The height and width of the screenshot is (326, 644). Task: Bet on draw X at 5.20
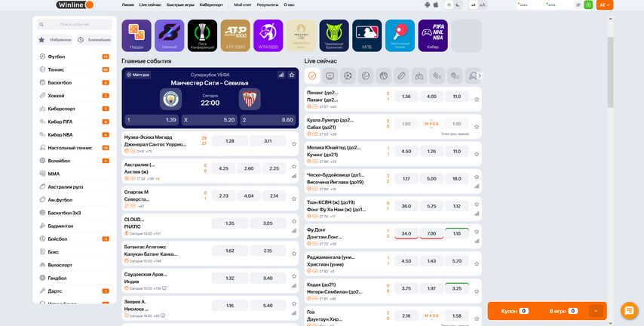(x=210, y=120)
